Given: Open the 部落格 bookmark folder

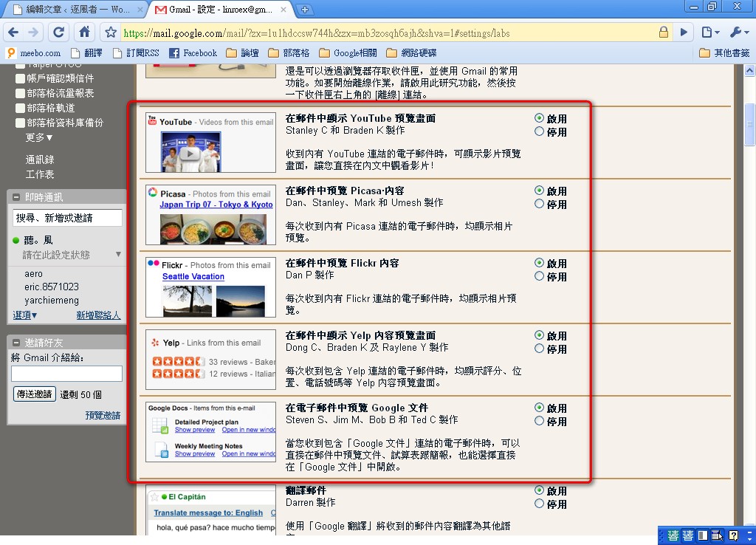Looking at the screenshot, I should (x=289, y=53).
